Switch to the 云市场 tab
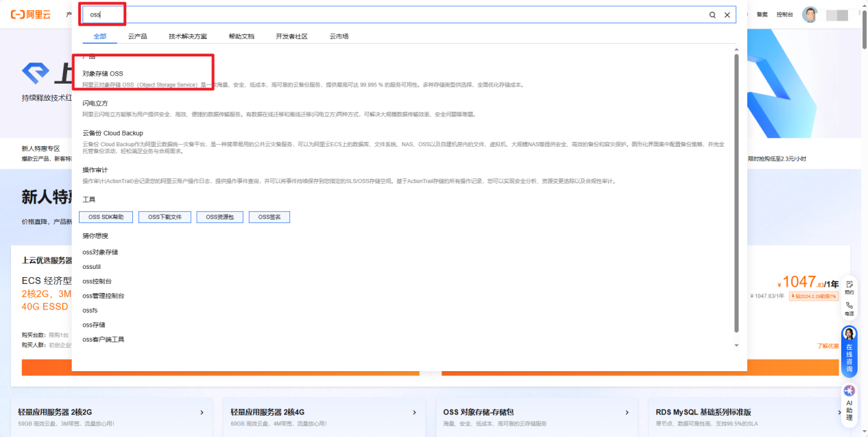 (339, 36)
